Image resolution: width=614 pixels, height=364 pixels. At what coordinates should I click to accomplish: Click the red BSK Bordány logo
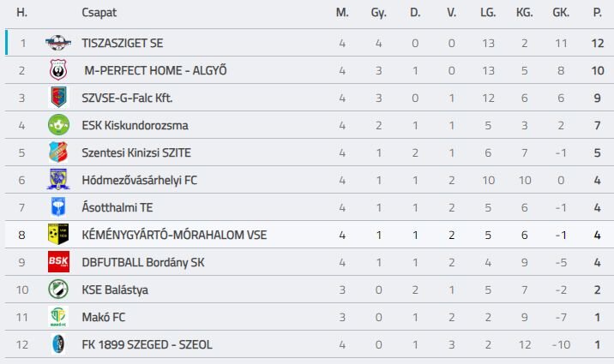tap(58, 261)
